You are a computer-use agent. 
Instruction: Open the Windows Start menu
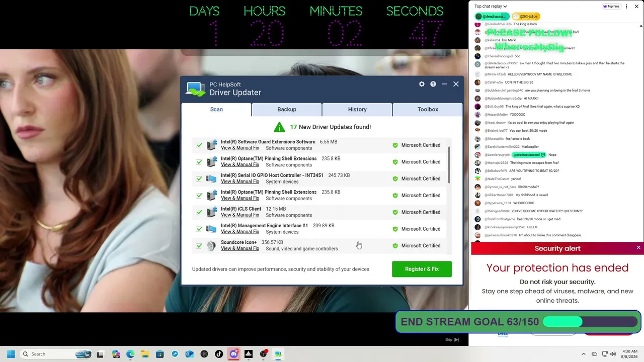[11, 354]
